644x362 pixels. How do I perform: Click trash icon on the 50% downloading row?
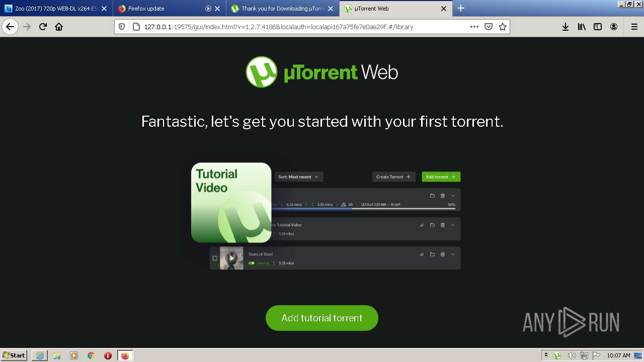(443, 196)
